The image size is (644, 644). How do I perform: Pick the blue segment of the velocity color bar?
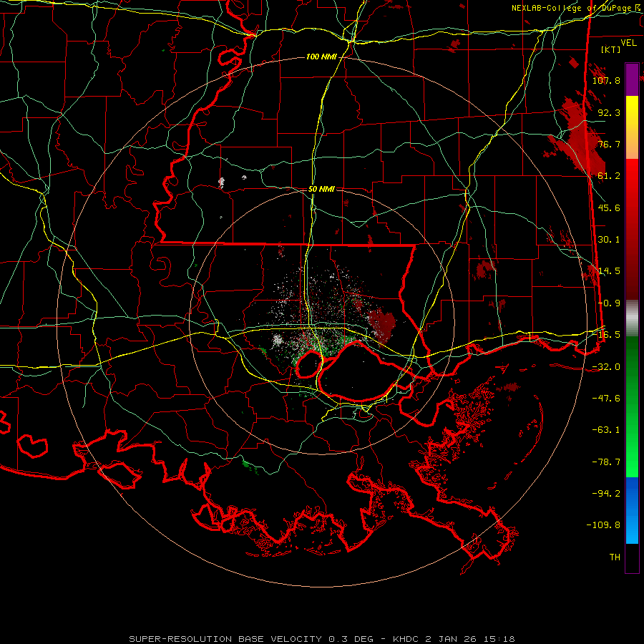click(632, 510)
